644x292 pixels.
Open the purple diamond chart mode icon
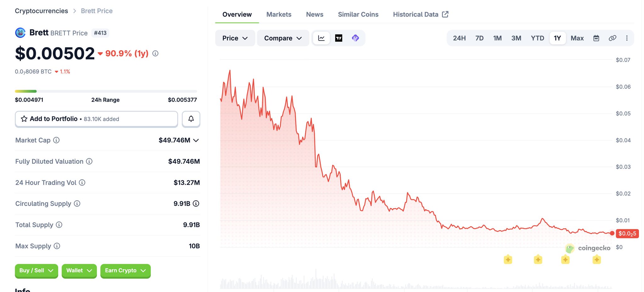coord(355,38)
